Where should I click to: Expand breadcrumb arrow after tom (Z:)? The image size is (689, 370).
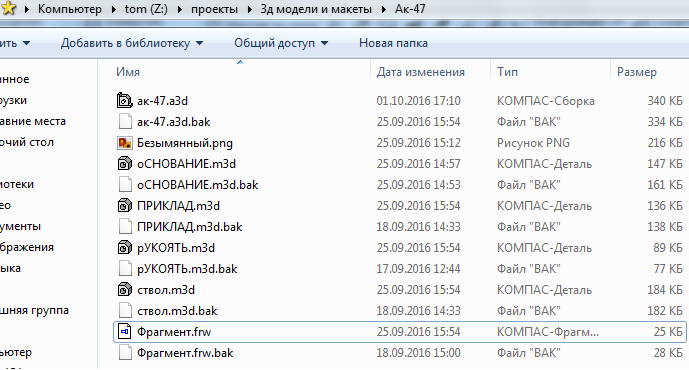(179, 9)
